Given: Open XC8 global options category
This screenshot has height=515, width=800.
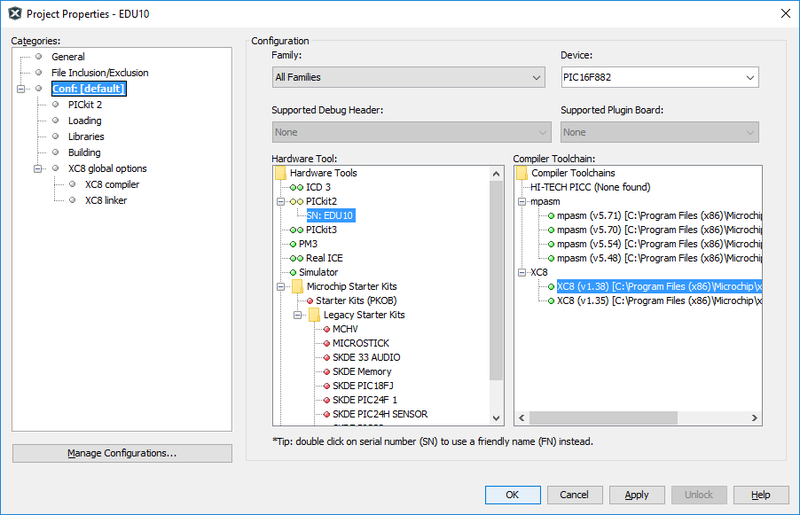Looking at the screenshot, I should click(107, 168).
